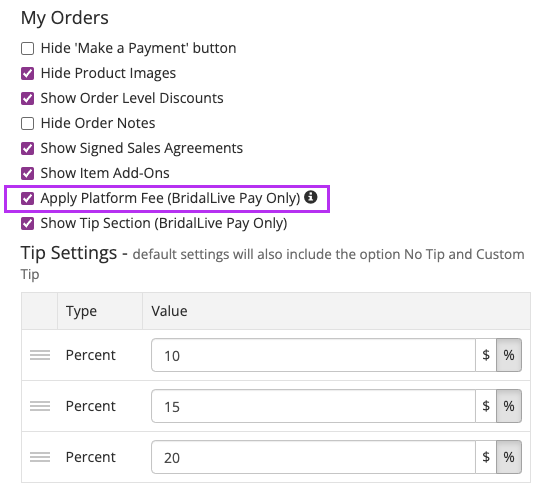The image size is (554, 499).
Task: Select percent button on 20 tip row
Action: [509, 457]
